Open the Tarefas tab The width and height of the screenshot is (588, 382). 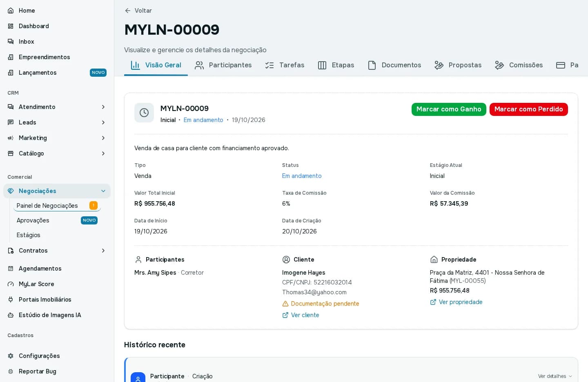285,65
